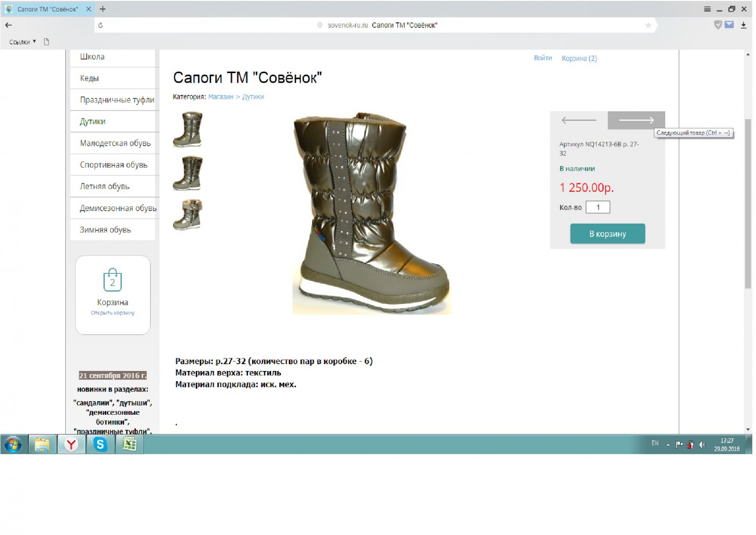Open the Корзина (2) link in the header
The image size is (756, 535).
(580, 59)
